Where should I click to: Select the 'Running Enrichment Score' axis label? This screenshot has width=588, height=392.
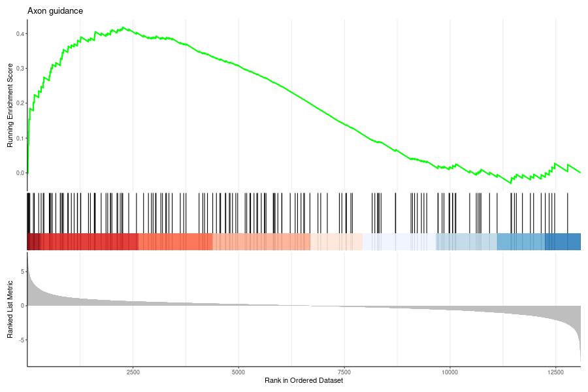[x=10, y=105]
